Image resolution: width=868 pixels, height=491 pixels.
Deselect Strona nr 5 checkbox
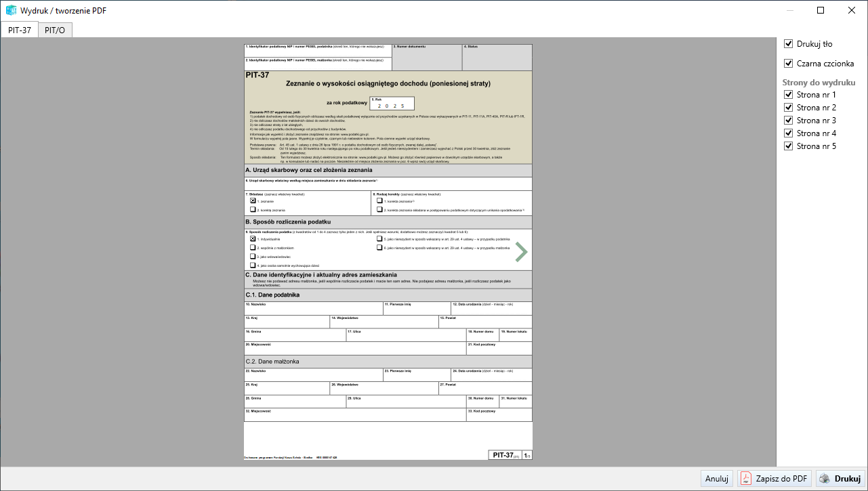pos(788,146)
